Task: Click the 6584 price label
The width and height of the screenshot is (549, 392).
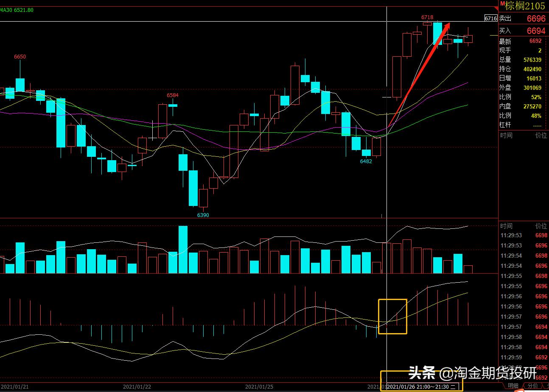Action: tap(173, 95)
